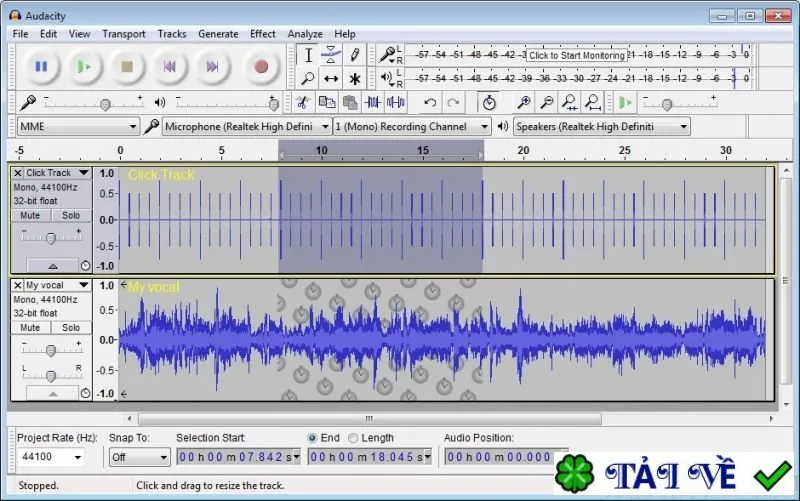Click the Fit Project zoom icon
800x501 pixels.
click(593, 103)
